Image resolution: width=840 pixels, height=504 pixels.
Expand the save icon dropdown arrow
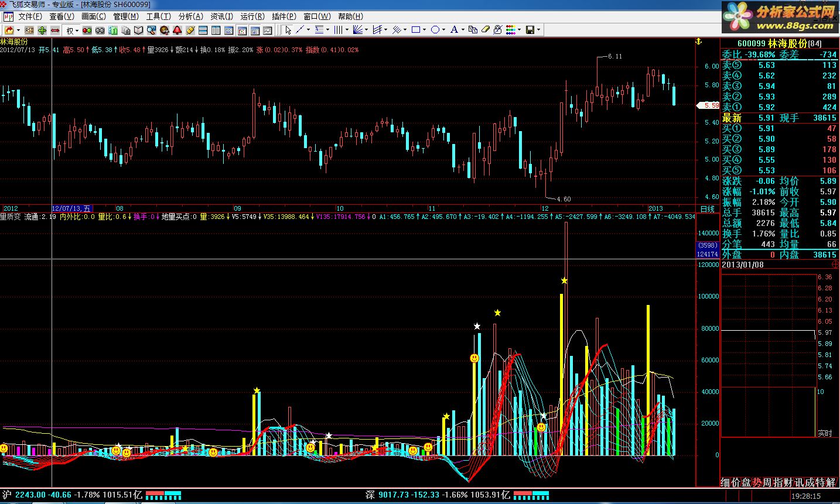(x=538, y=30)
